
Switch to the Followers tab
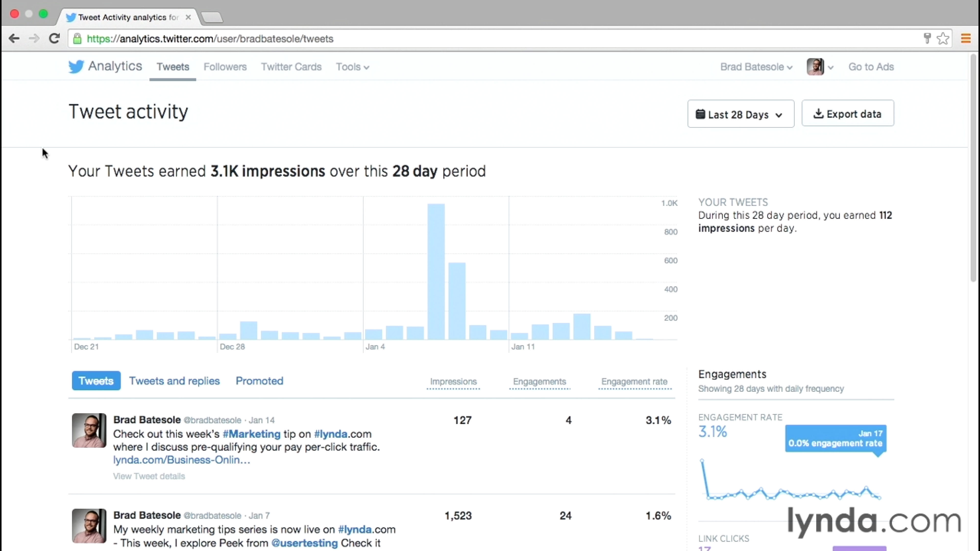[225, 67]
